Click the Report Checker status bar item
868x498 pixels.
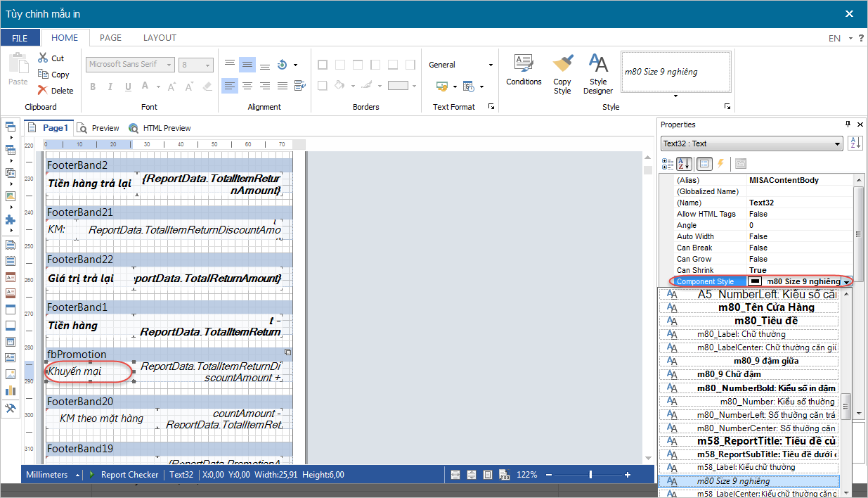[129, 475]
